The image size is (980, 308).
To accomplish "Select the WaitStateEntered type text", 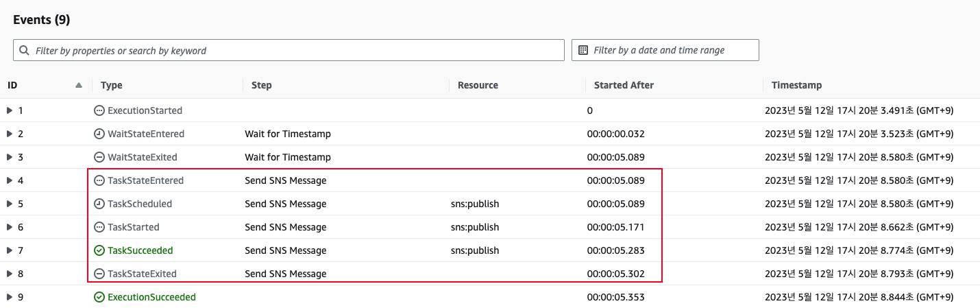I will (146, 134).
